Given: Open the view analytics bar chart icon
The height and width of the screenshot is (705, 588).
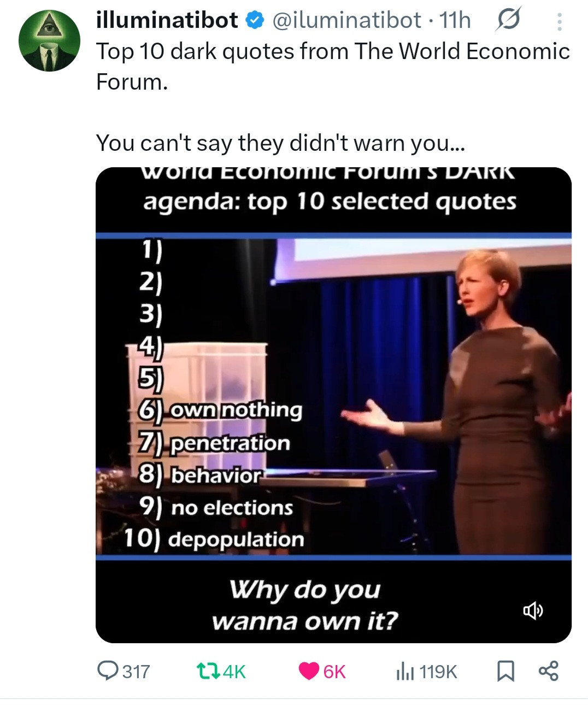Looking at the screenshot, I should (405, 671).
